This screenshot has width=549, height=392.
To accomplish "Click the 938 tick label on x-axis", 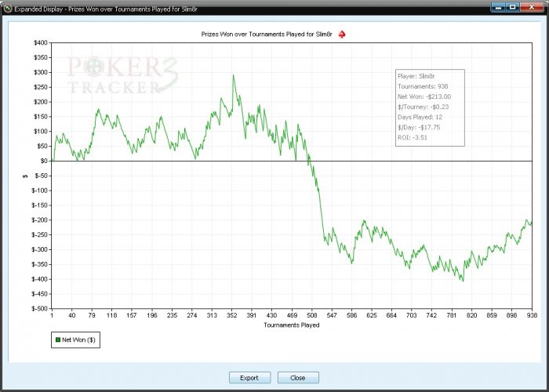I will tap(532, 315).
